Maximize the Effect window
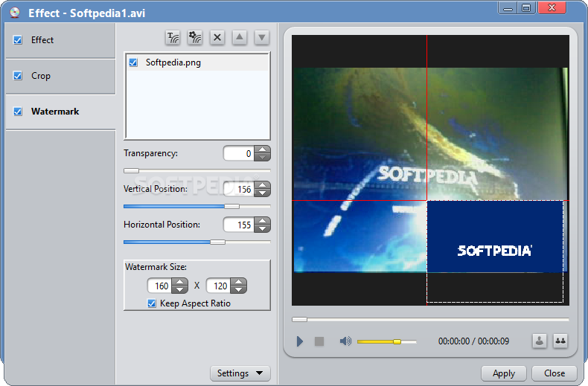588x386 pixels. coord(526,8)
